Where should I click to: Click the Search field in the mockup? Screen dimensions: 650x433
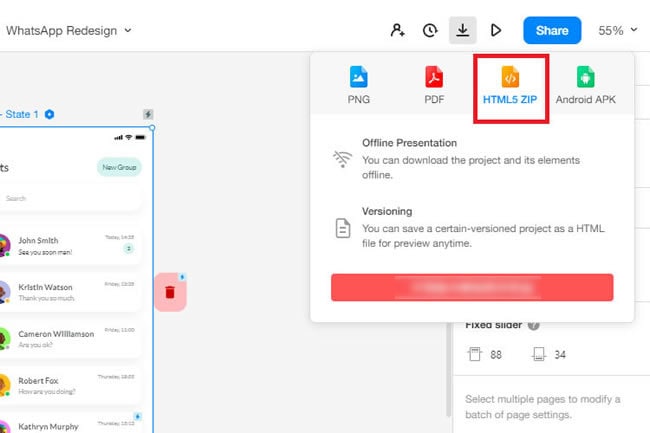(70, 198)
